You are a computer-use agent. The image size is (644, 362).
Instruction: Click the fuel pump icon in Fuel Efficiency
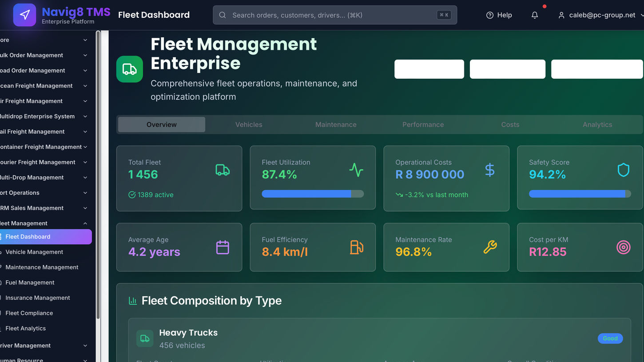356,247
